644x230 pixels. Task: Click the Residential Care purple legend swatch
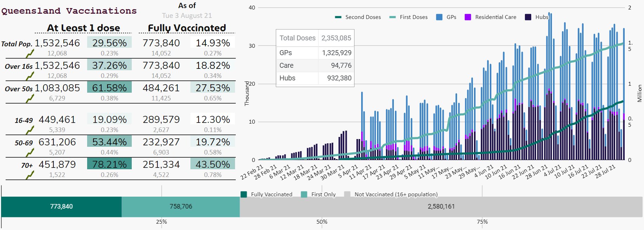click(x=468, y=17)
